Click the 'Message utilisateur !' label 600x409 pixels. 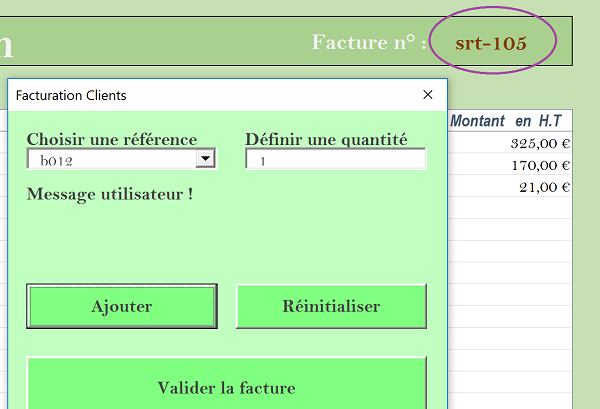pos(110,193)
